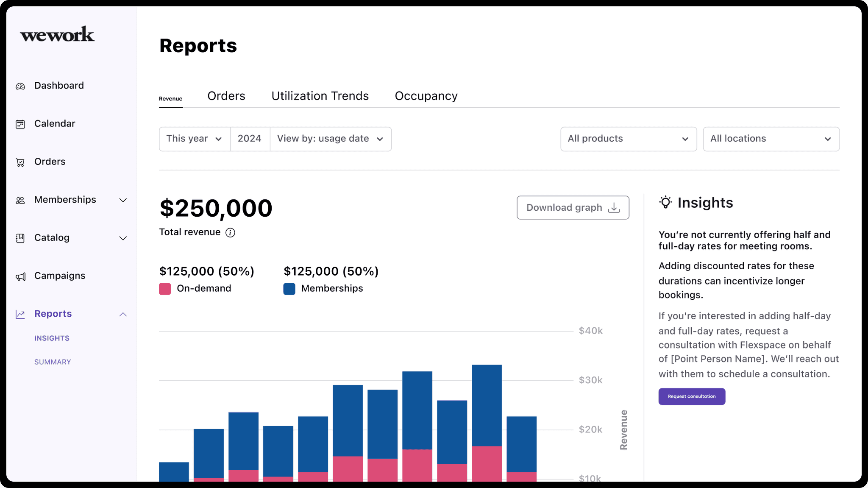Expand the Memberships sidebar section
The width and height of the screenshot is (868, 488).
(x=123, y=200)
